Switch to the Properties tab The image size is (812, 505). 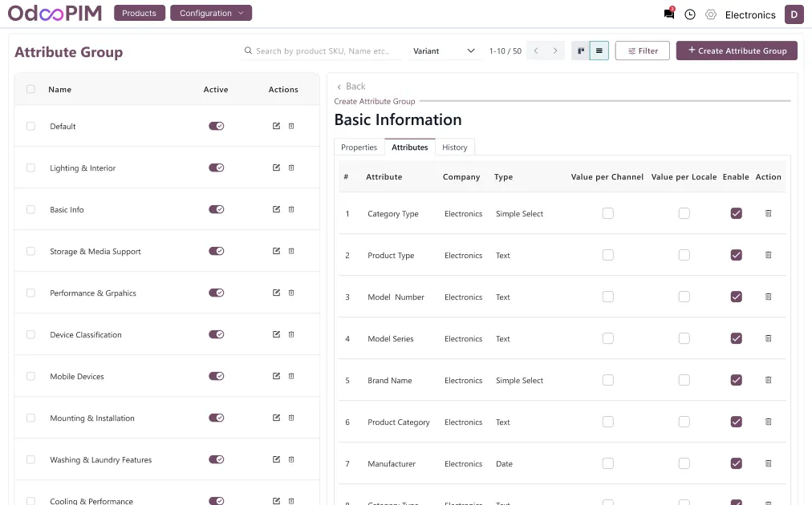coord(359,147)
